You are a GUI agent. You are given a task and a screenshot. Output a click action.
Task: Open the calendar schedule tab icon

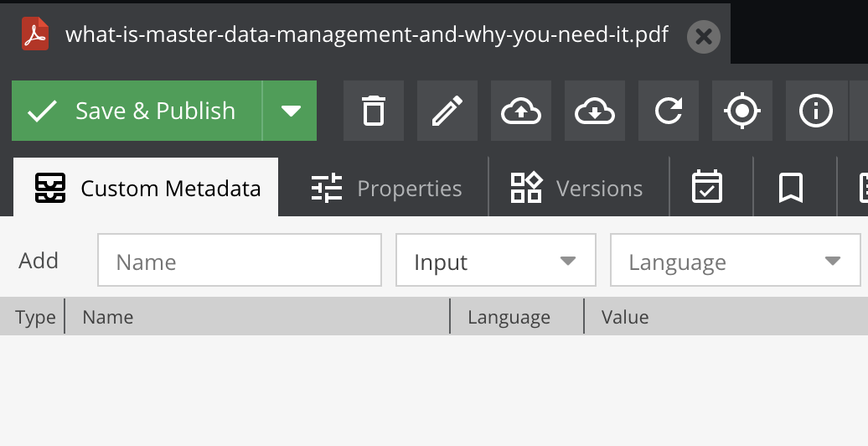click(707, 187)
